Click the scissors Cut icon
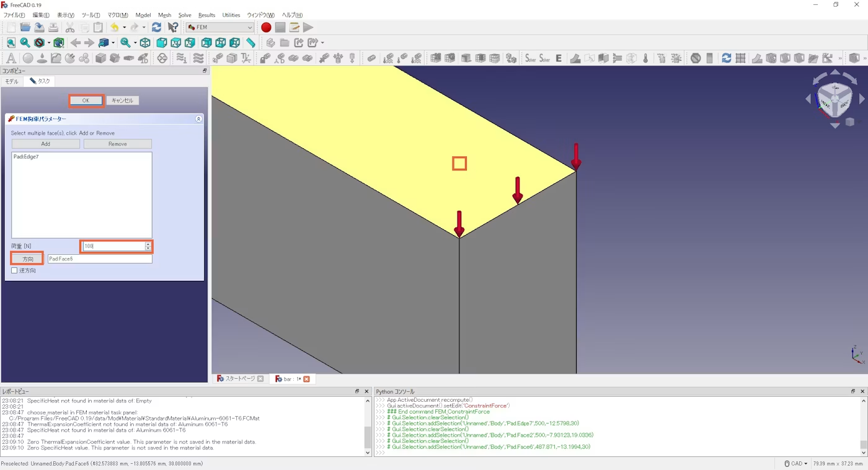 [69, 27]
